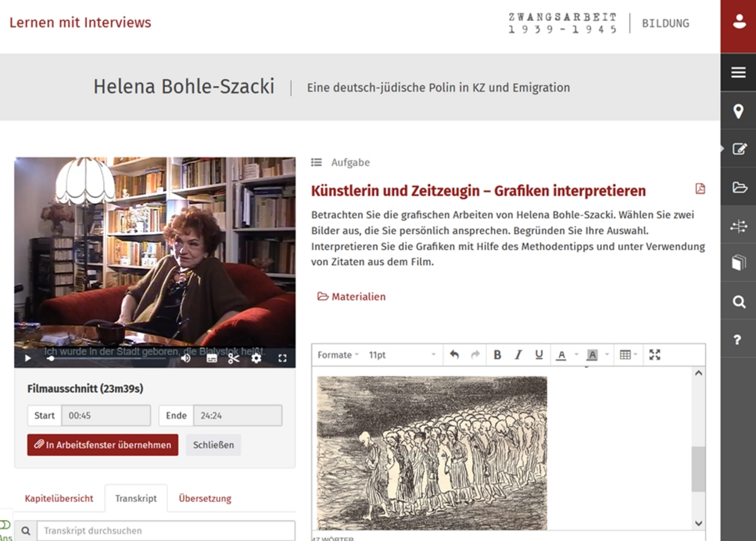Open video player settings gear
This screenshot has height=541, width=756.
256,358
